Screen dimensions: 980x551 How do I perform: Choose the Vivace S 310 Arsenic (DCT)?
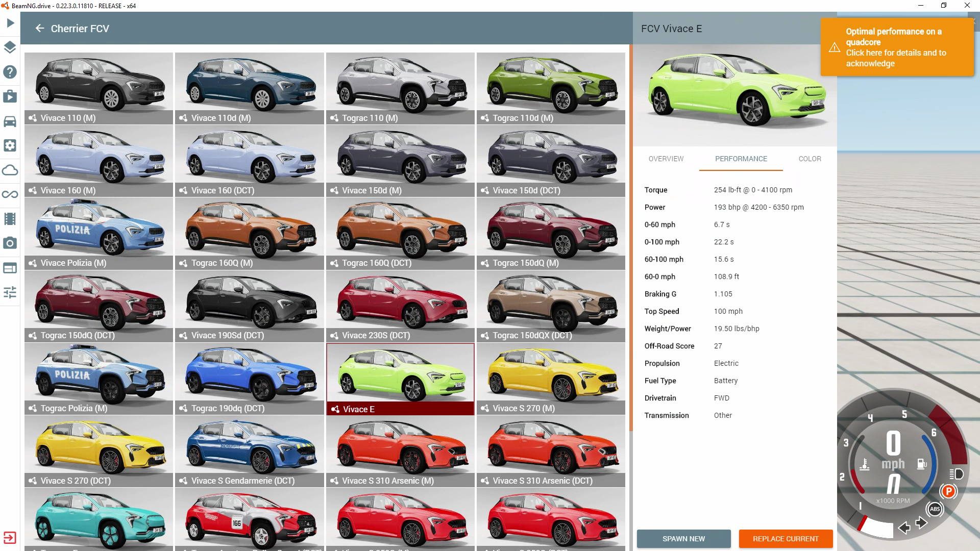(551, 451)
